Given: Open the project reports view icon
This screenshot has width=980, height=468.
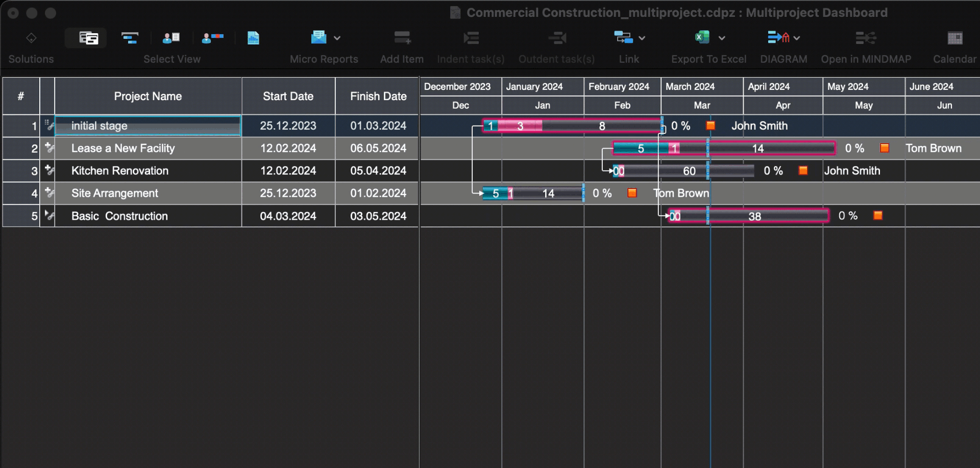Looking at the screenshot, I should pos(253,37).
